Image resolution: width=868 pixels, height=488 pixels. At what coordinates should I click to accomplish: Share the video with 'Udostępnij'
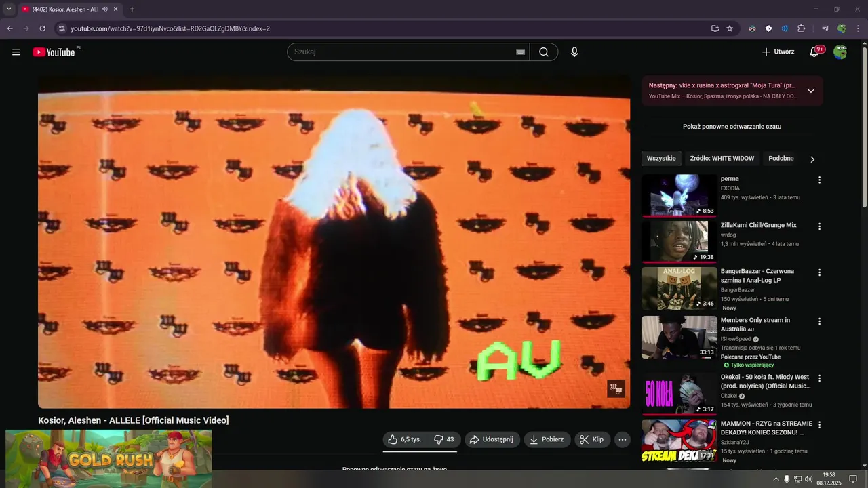tap(492, 439)
